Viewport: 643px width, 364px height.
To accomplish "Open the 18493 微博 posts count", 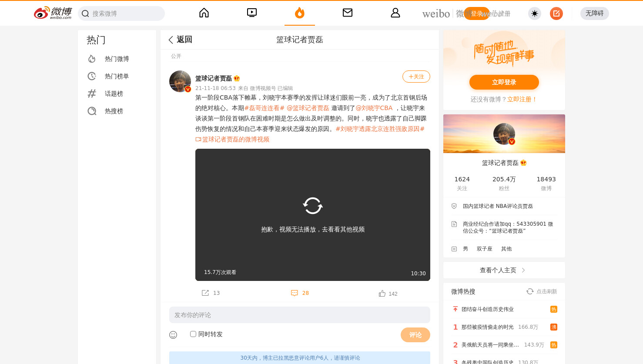I will [546, 183].
